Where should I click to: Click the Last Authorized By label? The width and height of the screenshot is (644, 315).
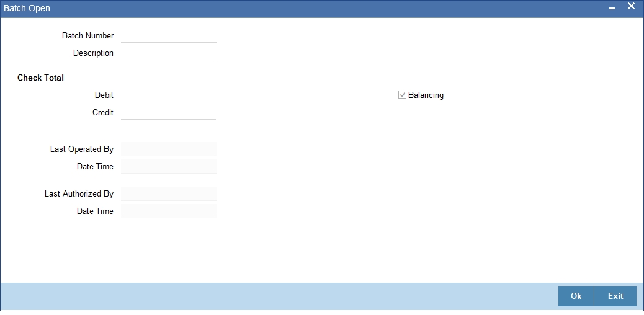[79, 194]
